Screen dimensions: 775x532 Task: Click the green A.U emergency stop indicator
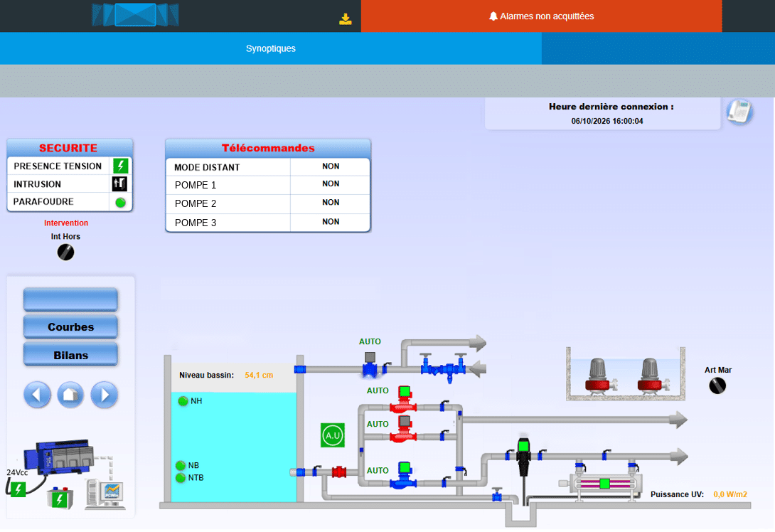[333, 435]
